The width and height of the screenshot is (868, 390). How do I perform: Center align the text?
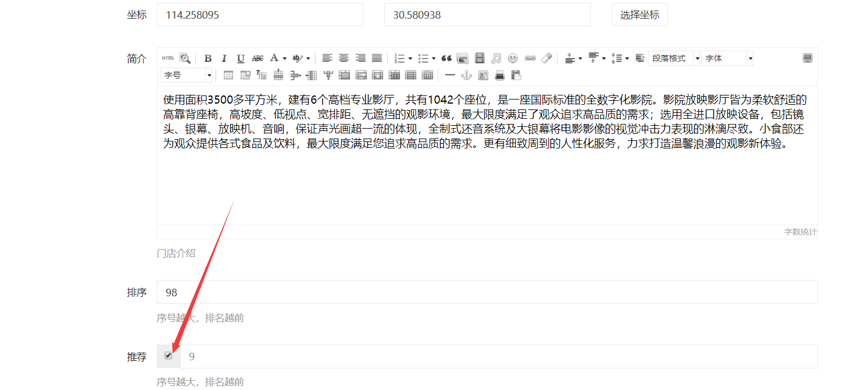tap(344, 58)
